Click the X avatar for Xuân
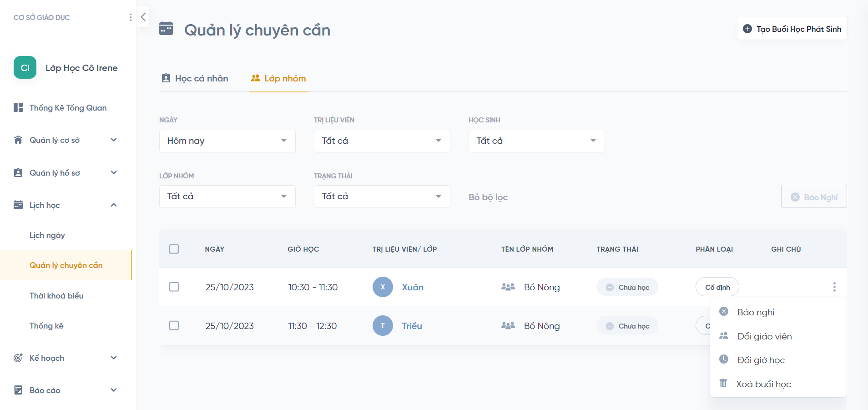Viewport: 868px width, 410px height. (383, 287)
